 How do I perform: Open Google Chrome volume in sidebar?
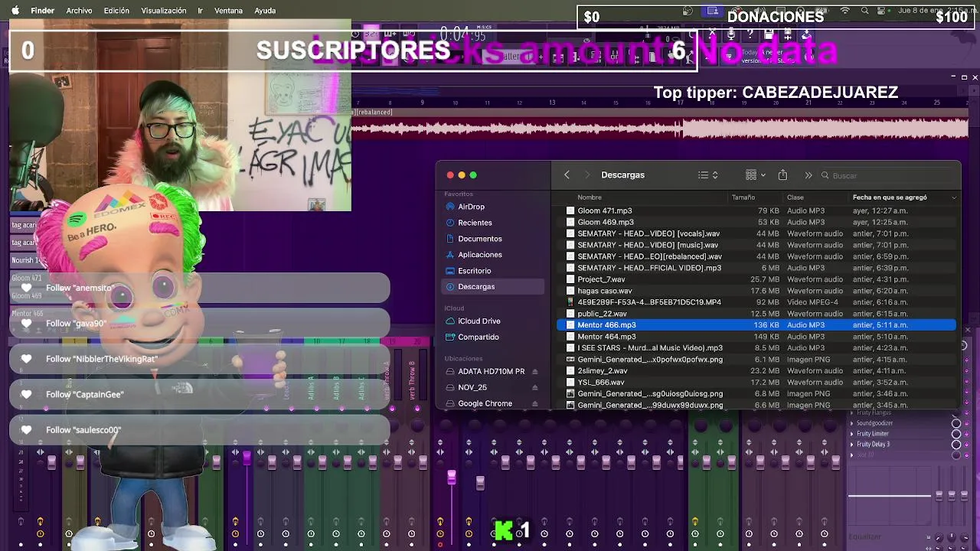pyautogui.click(x=485, y=404)
